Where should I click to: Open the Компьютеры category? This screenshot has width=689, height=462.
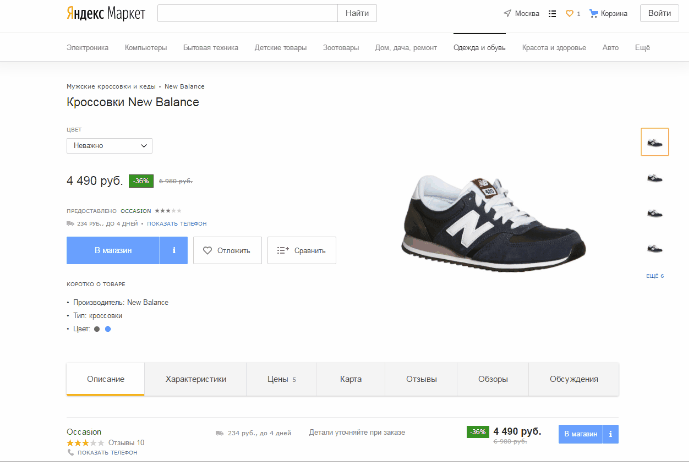(x=145, y=47)
